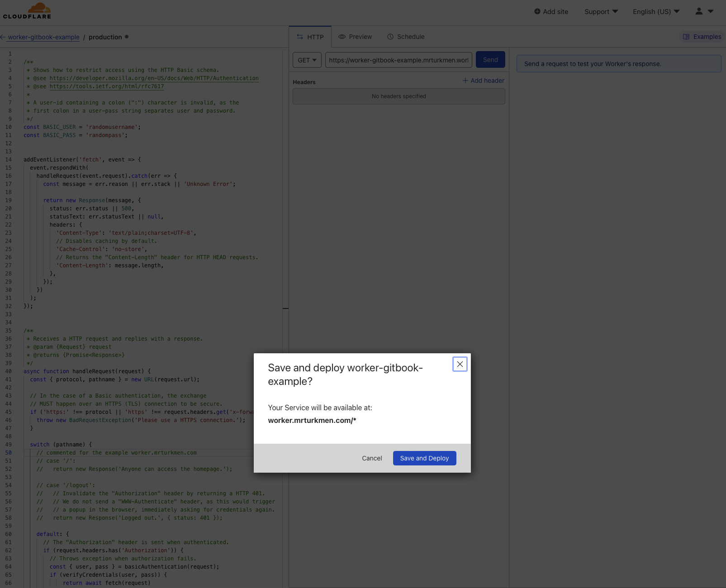Click the addEventListener fetch code line
Image resolution: width=726 pixels, height=588 pixels.
pos(82,160)
